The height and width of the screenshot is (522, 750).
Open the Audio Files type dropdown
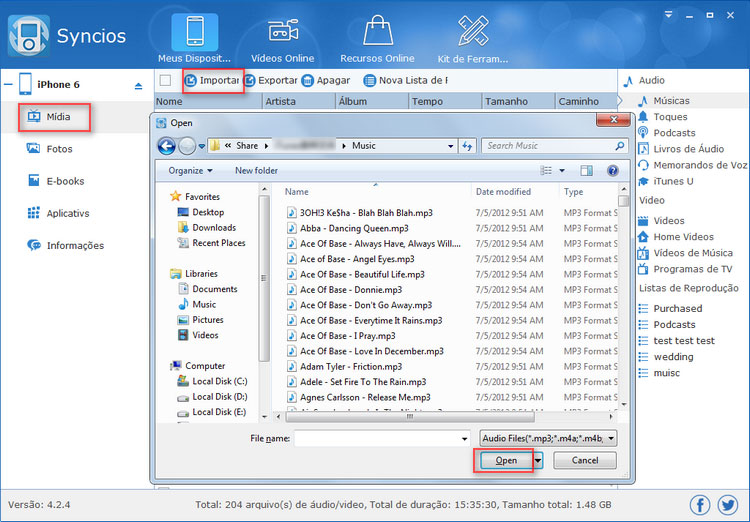(548, 438)
